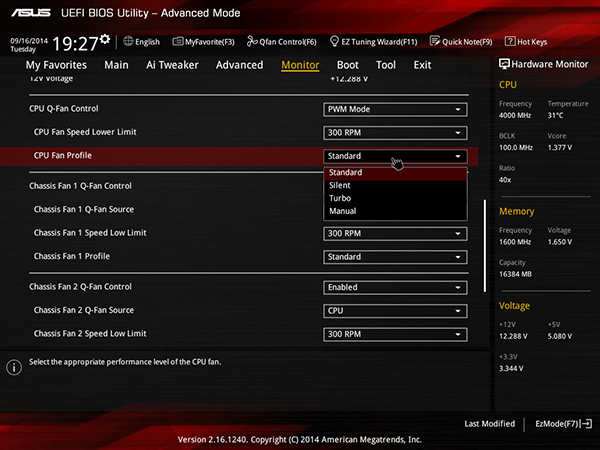The image size is (600, 450).
Task: Select the Monitor tab
Action: [x=300, y=65]
